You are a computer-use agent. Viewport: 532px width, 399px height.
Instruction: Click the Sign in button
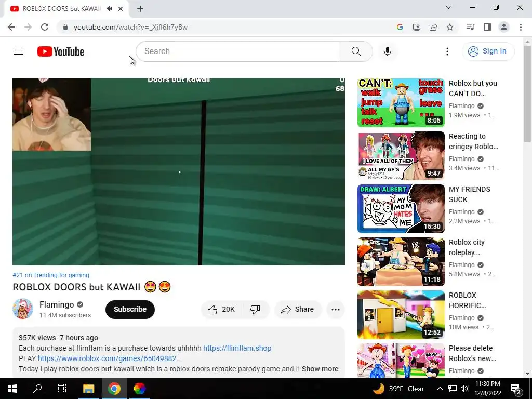(x=488, y=51)
